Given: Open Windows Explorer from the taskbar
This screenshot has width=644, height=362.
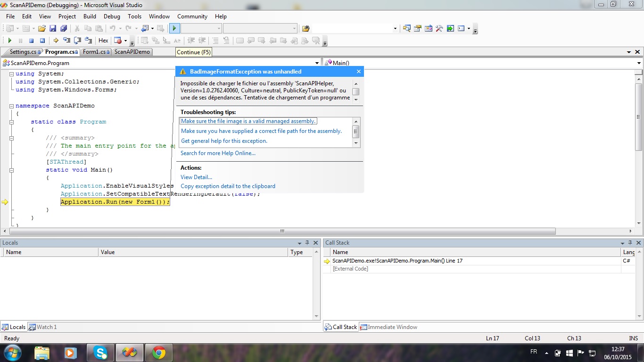Looking at the screenshot, I should click(x=42, y=352).
